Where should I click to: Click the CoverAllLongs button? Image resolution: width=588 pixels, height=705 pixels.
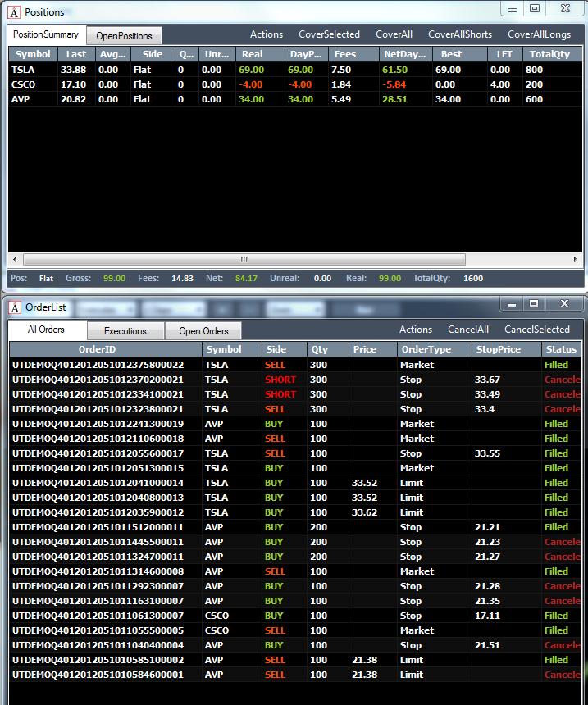540,34
